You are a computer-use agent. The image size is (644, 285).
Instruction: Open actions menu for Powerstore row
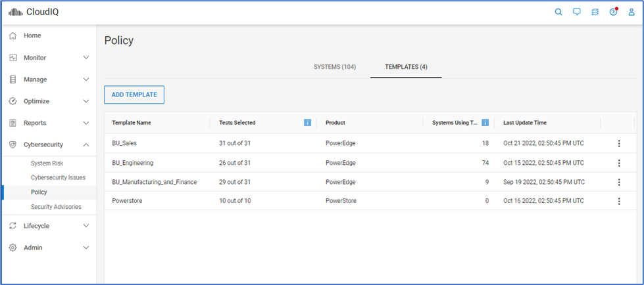coord(618,201)
